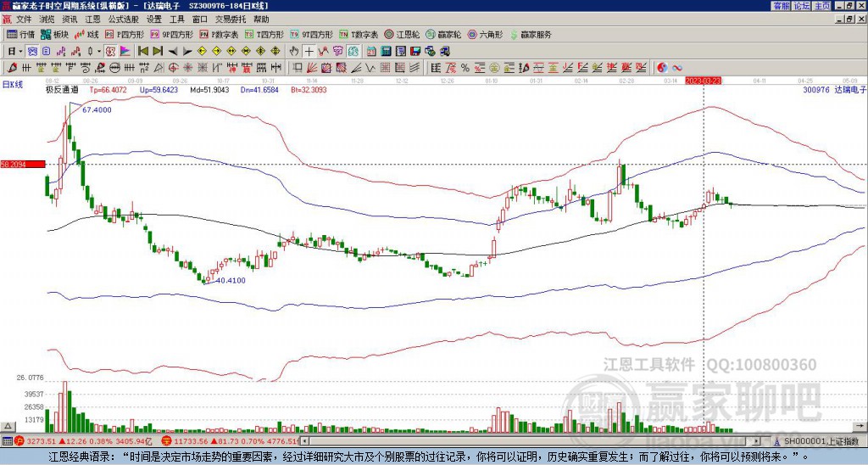Click the 客服 button in title bar
Viewport: 868px width, 465px height.
782,6
